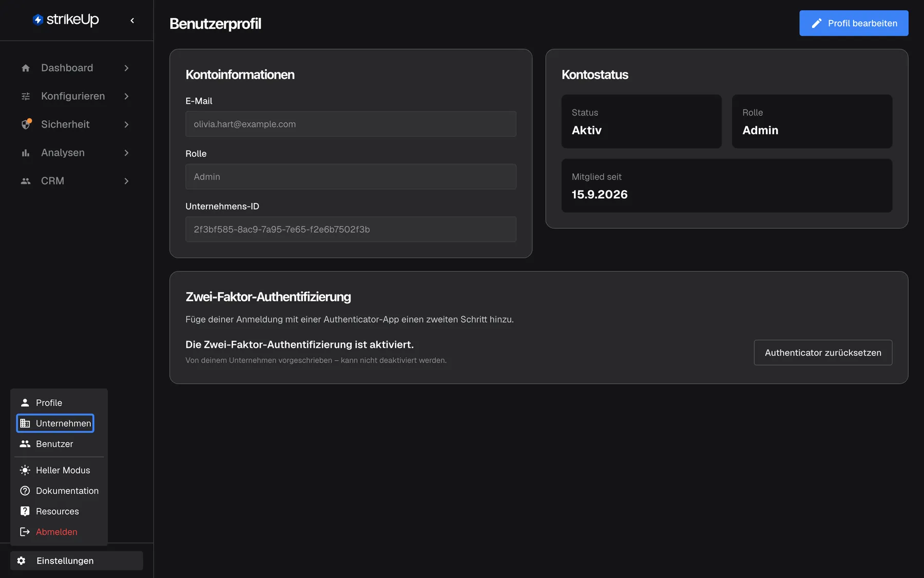Click the Unternehmens-ID input field
Viewport: 924px width, 578px height.
click(351, 229)
